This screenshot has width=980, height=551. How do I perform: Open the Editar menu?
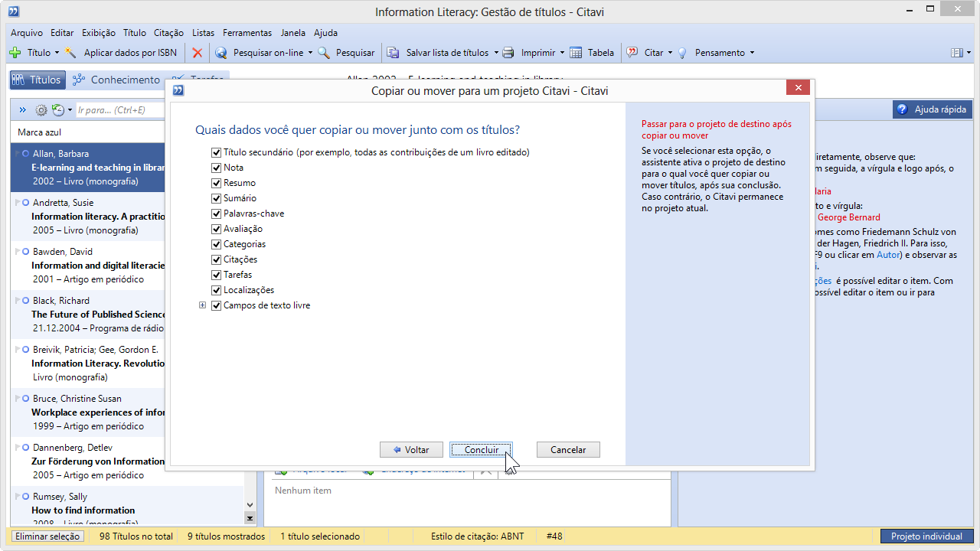[62, 33]
